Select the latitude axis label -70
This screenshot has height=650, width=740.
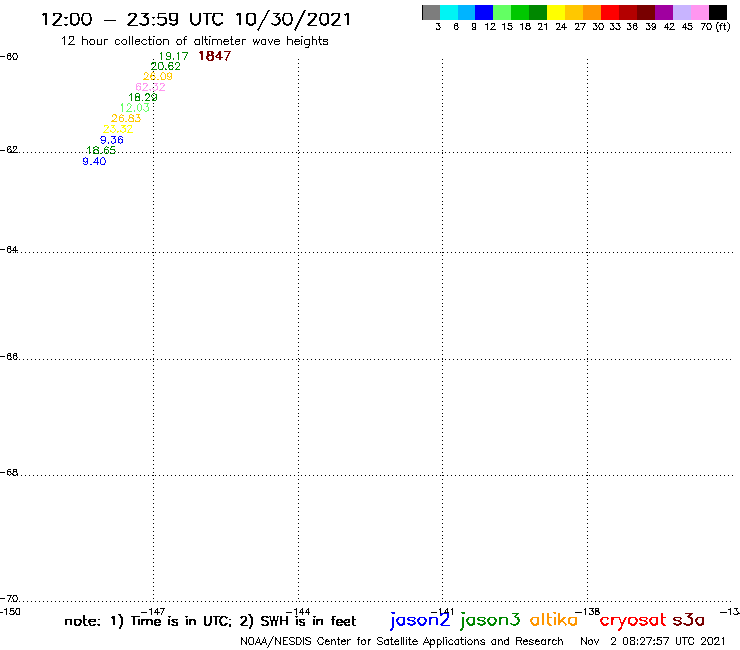point(9,599)
